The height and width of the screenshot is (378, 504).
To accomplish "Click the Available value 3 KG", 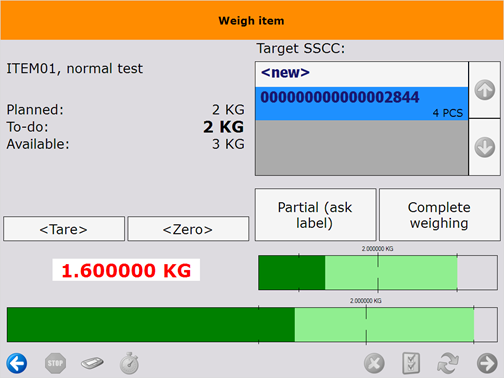I will (x=228, y=144).
